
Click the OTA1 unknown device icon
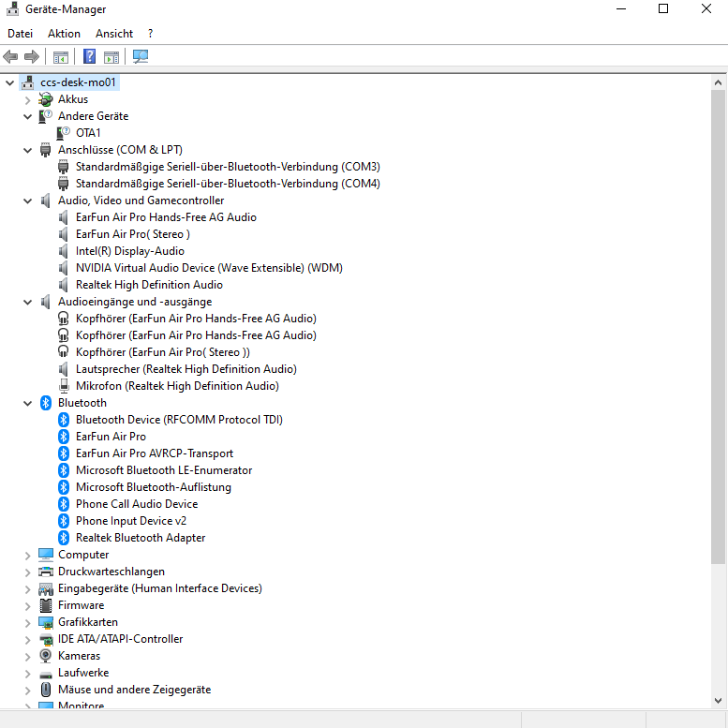click(63, 133)
